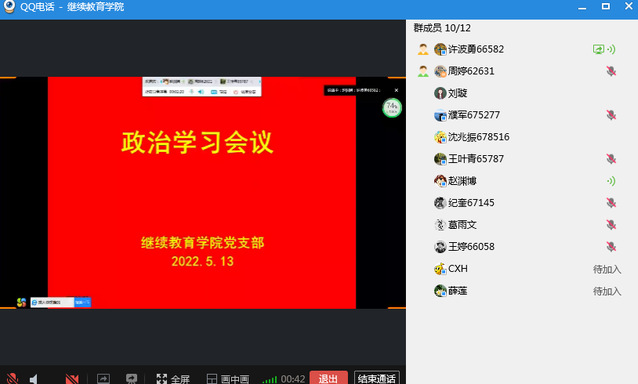The height and width of the screenshot is (384, 638).
Task: Click the share screen icon
Action: pyautogui.click(x=103, y=379)
